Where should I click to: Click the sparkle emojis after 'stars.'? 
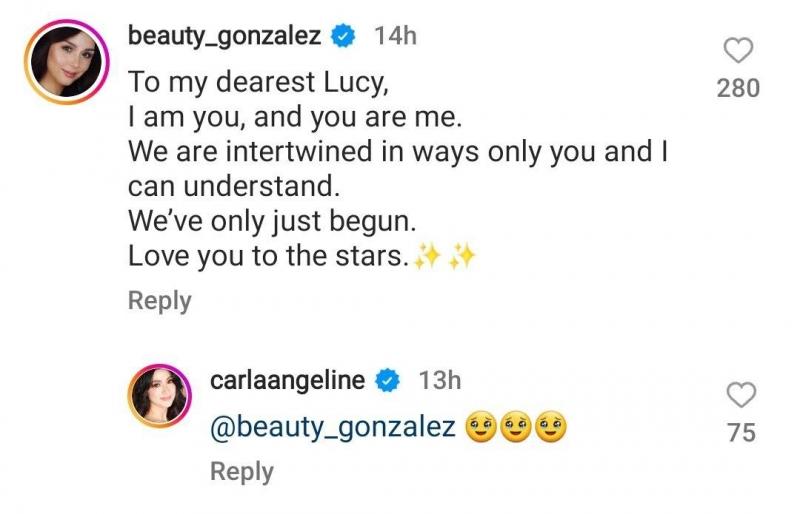coord(447,257)
